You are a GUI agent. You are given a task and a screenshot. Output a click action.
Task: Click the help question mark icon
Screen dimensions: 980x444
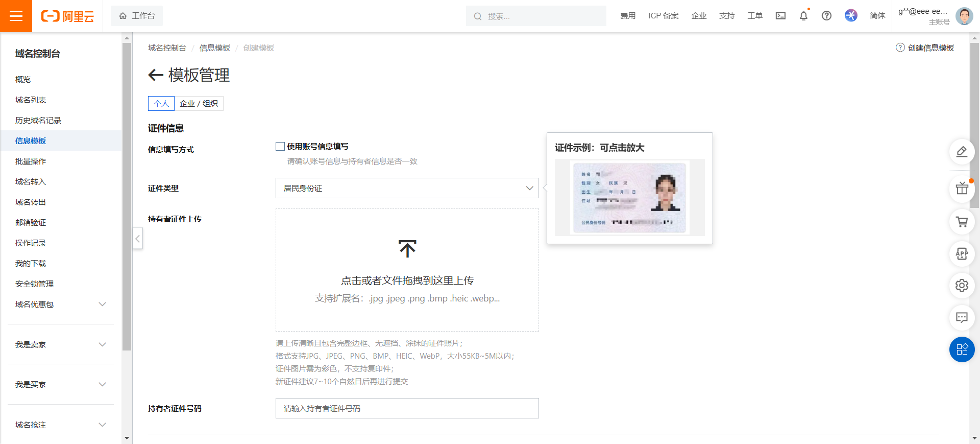pos(826,16)
